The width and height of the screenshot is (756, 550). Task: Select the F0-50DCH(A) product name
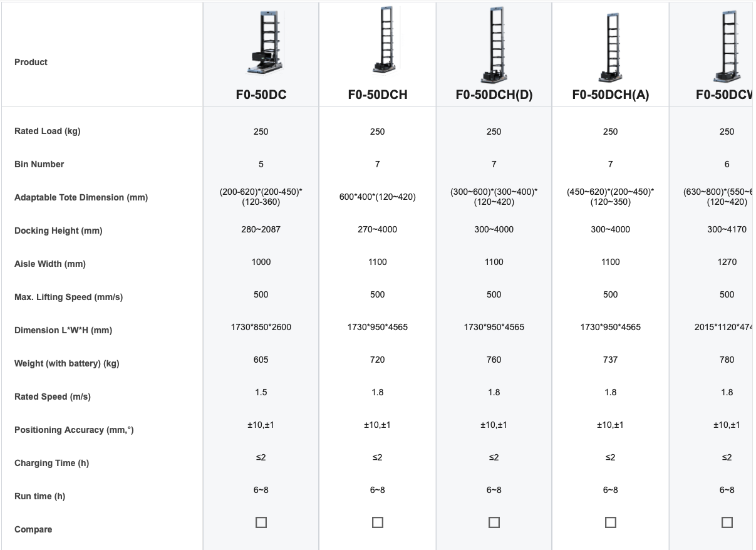tap(611, 95)
